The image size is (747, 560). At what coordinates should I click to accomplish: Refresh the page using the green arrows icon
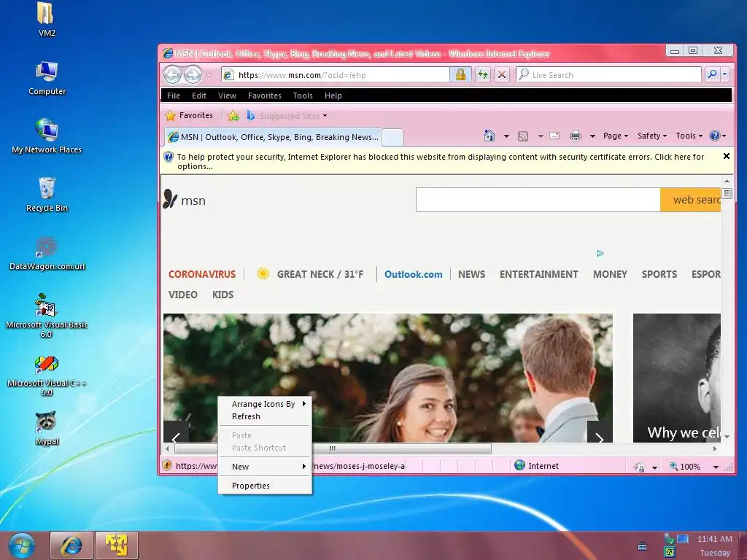click(x=483, y=74)
